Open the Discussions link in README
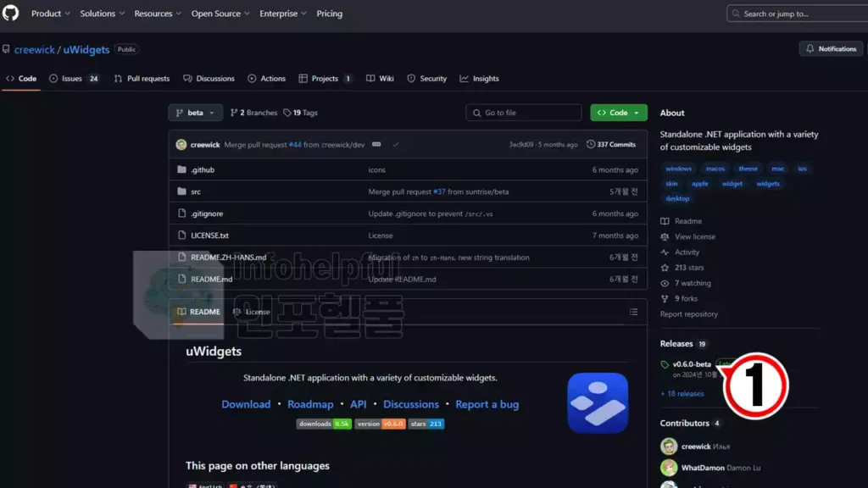This screenshot has height=488, width=868. (x=411, y=404)
